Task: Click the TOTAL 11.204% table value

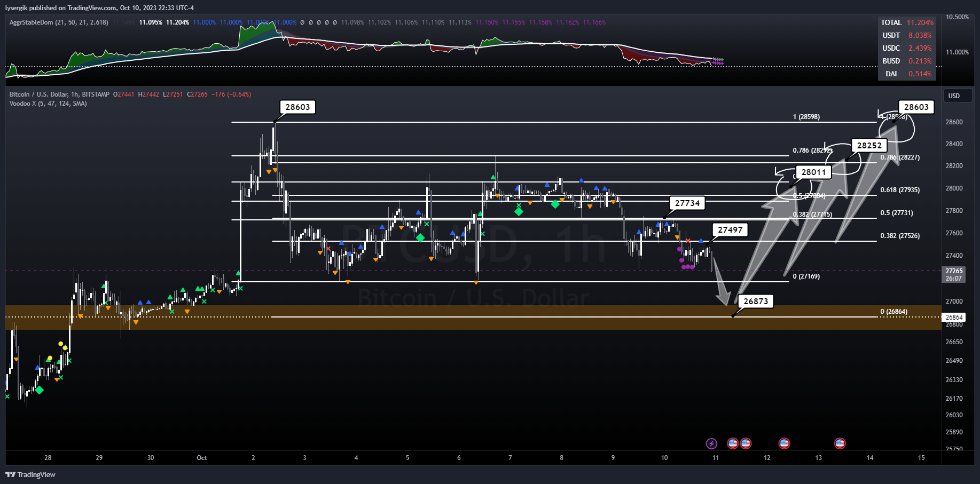Action: 920,22
